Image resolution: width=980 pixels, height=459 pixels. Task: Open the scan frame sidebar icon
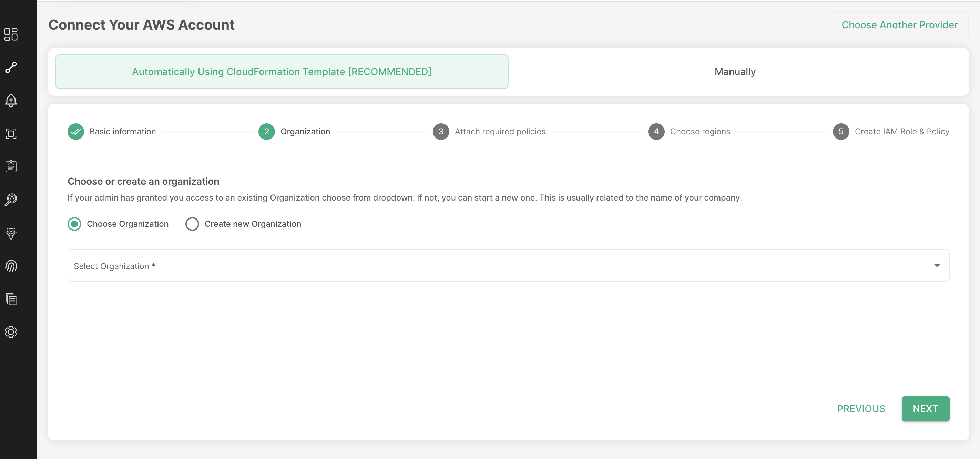tap(11, 134)
